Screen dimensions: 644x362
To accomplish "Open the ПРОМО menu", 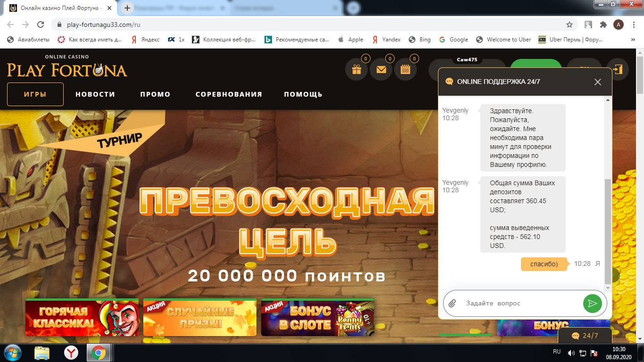I will tap(155, 94).
